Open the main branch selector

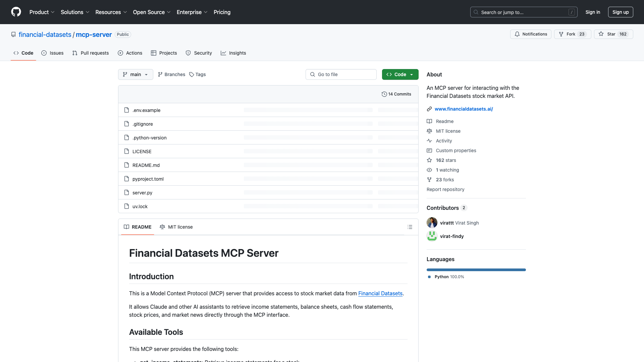pyautogui.click(x=136, y=74)
